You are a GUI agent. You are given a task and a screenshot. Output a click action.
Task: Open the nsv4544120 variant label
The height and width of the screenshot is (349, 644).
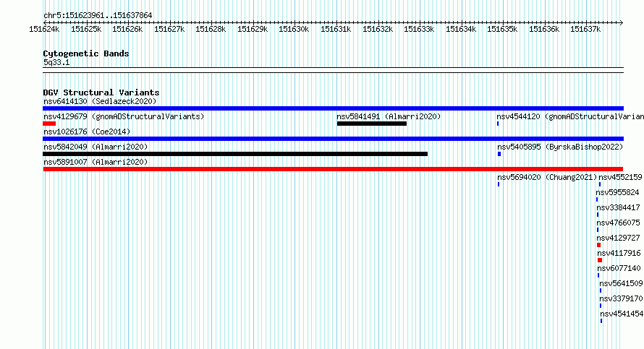tap(570, 116)
